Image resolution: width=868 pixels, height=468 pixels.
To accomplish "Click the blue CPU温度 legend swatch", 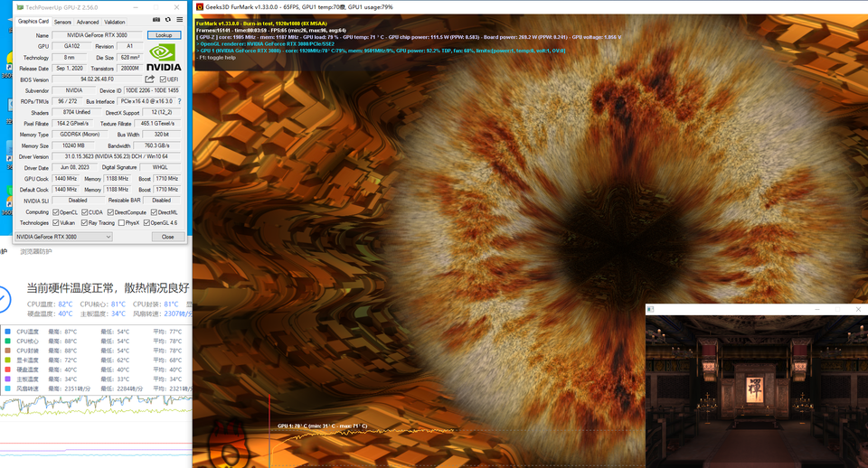I will [x=8, y=332].
